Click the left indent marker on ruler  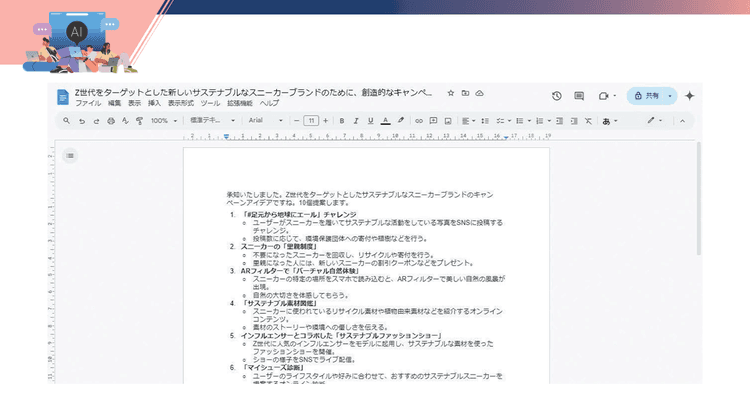(226, 137)
